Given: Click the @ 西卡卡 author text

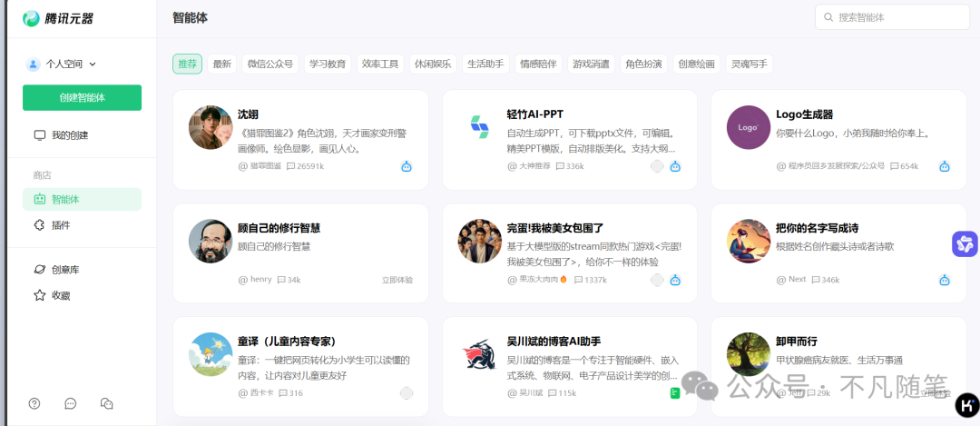Looking at the screenshot, I should (x=256, y=392).
